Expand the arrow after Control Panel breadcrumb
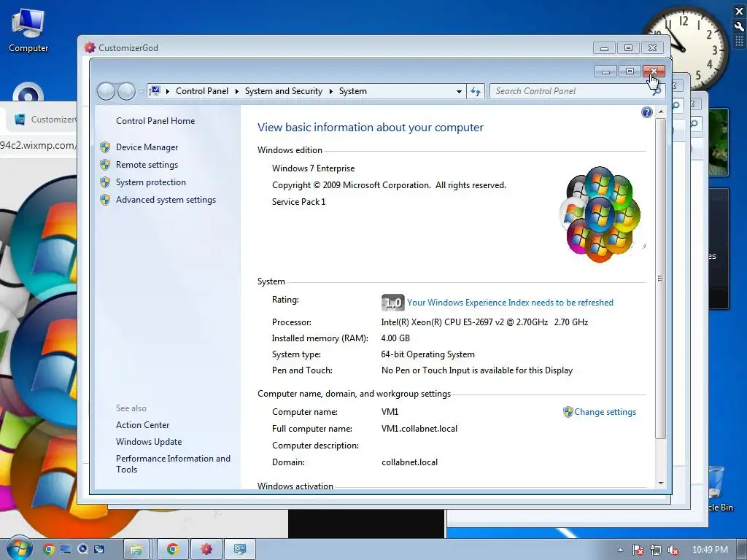Viewport: 747px width, 560px height. [x=236, y=91]
